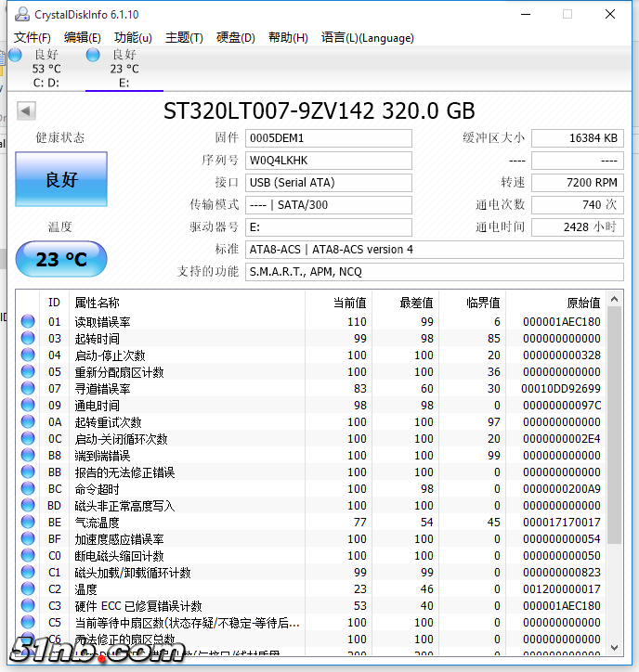Close the CrystalDiskInfo window
This screenshot has height=672, width=639.
point(610,14)
